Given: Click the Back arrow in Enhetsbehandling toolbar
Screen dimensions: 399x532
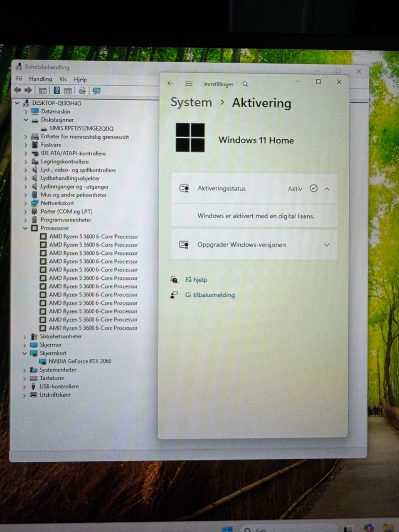Looking at the screenshot, I should (17, 90).
